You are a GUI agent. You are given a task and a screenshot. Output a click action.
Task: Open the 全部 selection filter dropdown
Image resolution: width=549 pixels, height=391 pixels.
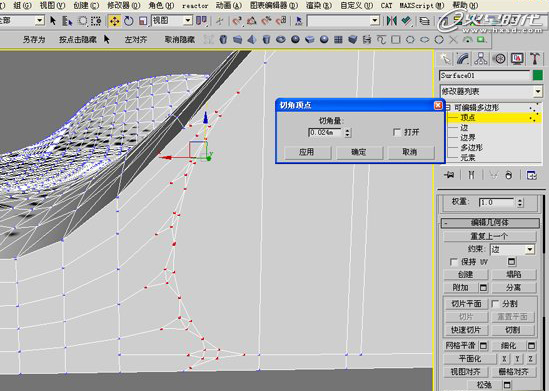(22, 21)
